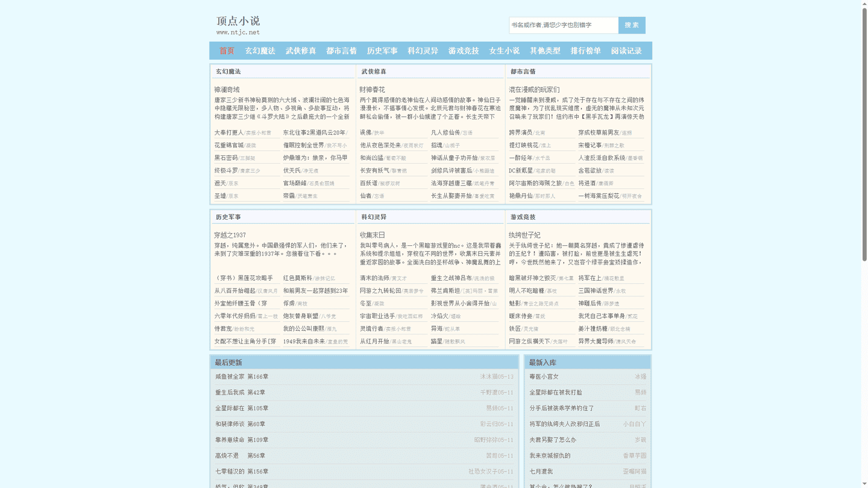Open the 女生小说 nav menu item
The height and width of the screenshot is (488, 868).
tap(504, 51)
